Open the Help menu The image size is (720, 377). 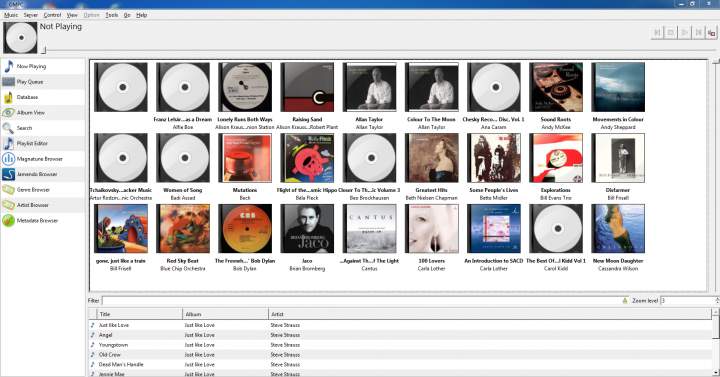pos(141,15)
